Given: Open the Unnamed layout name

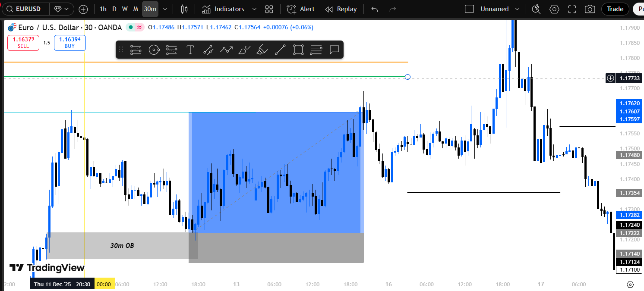Looking at the screenshot, I should pyautogui.click(x=494, y=9).
